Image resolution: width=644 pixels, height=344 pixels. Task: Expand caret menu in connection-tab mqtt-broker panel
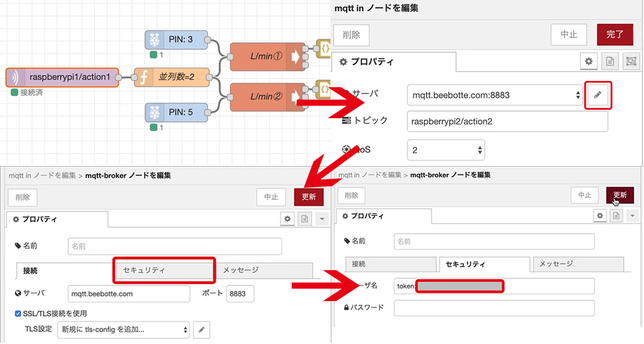[322, 219]
